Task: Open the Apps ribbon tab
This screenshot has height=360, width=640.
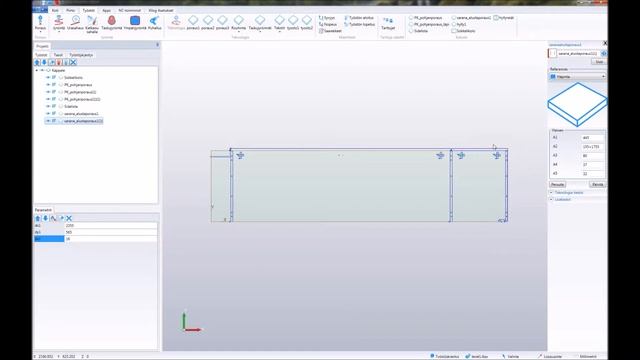Action: 106,10
